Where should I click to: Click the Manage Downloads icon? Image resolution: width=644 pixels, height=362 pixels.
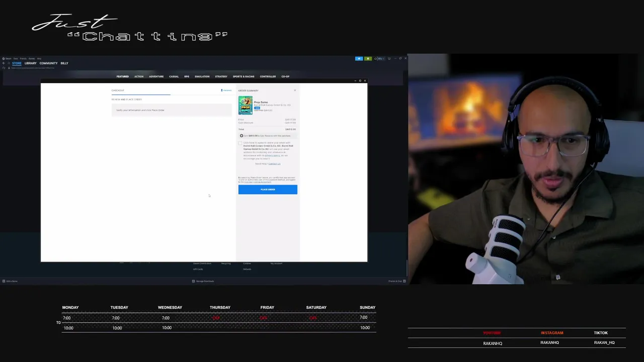193,281
